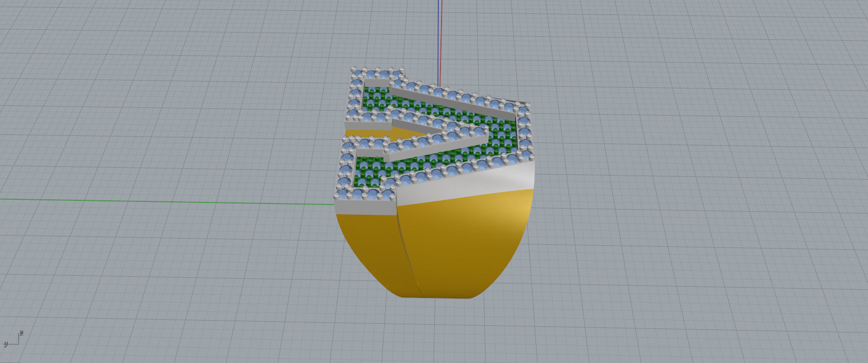The width and height of the screenshot is (868, 363).
Task: Click the world axes icon with y and z labels
Action: (x=13, y=339)
